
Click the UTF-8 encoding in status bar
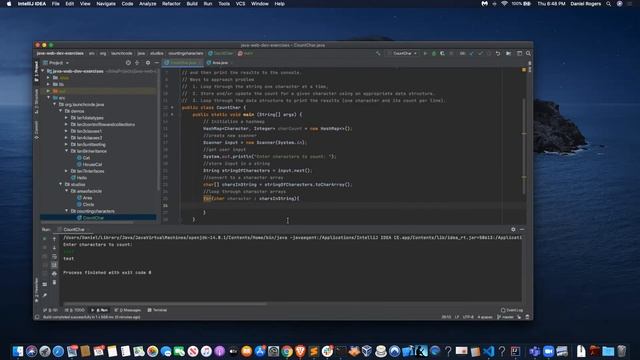pos(468,317)
